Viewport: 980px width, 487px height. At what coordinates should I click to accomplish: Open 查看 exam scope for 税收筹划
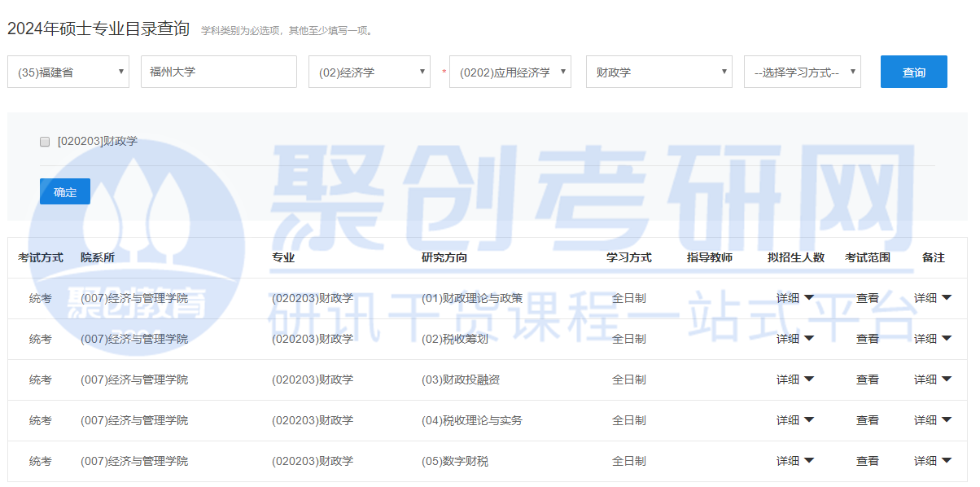[868, 339]
